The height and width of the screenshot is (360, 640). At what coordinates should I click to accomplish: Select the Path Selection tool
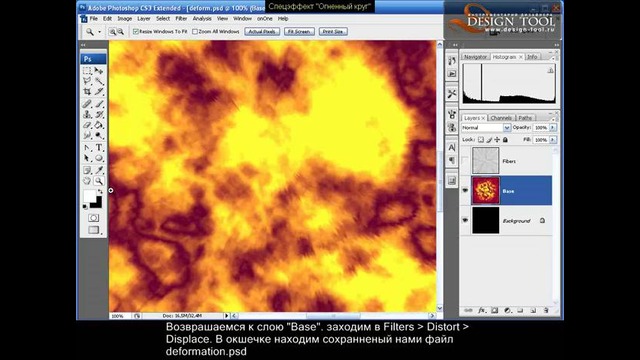[87, 158]
